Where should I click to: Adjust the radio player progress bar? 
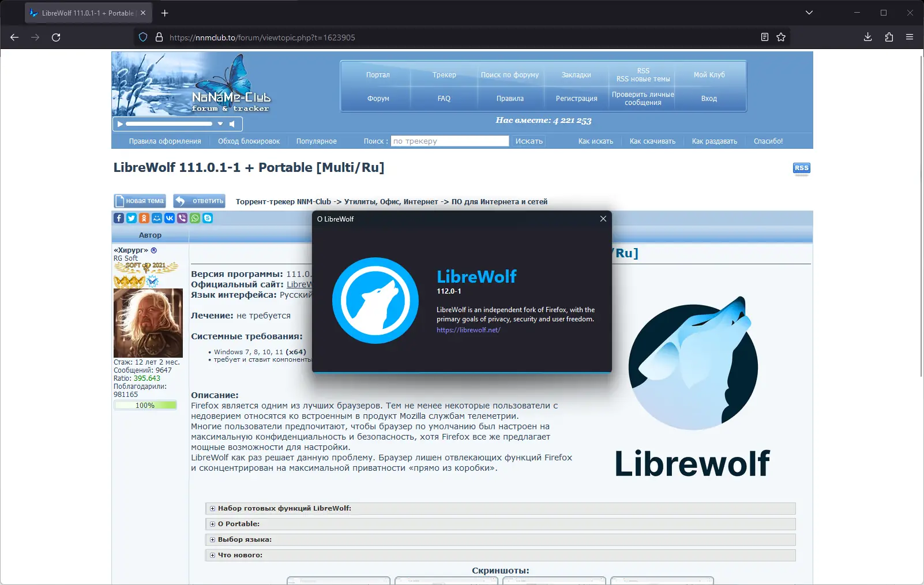169,124
